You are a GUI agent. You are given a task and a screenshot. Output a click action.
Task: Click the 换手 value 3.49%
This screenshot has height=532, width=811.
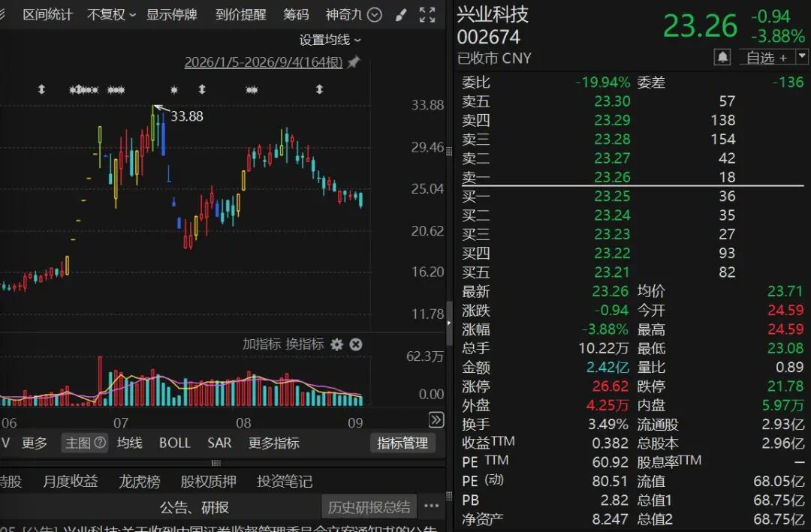coord(607,425)
